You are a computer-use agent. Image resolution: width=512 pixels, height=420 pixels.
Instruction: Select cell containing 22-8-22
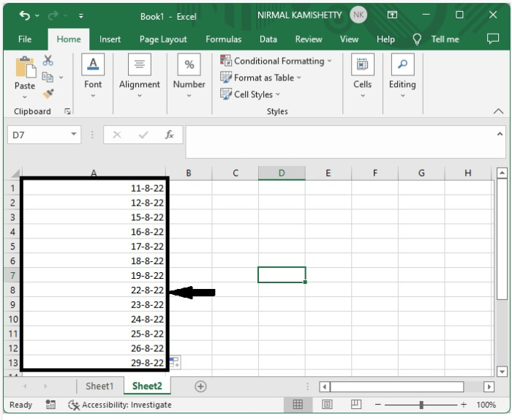click(94, 290)
